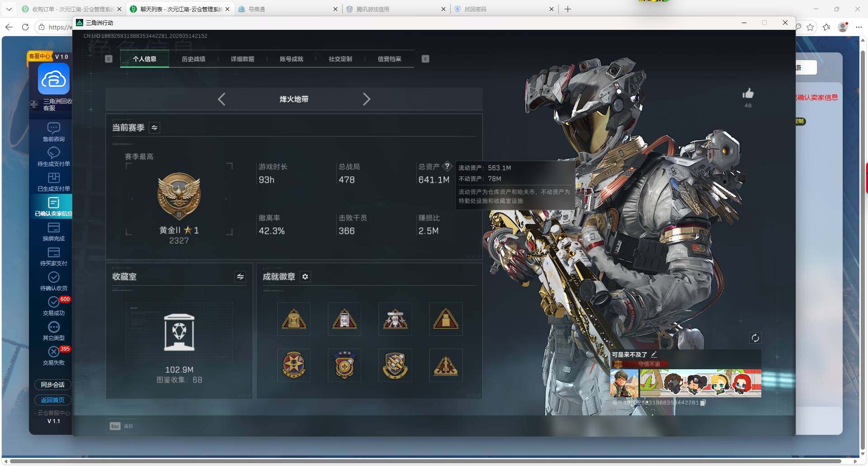868x466 pixels.
Task: Close the 号商通 browser tab
Action: click(x=335, y=9)
